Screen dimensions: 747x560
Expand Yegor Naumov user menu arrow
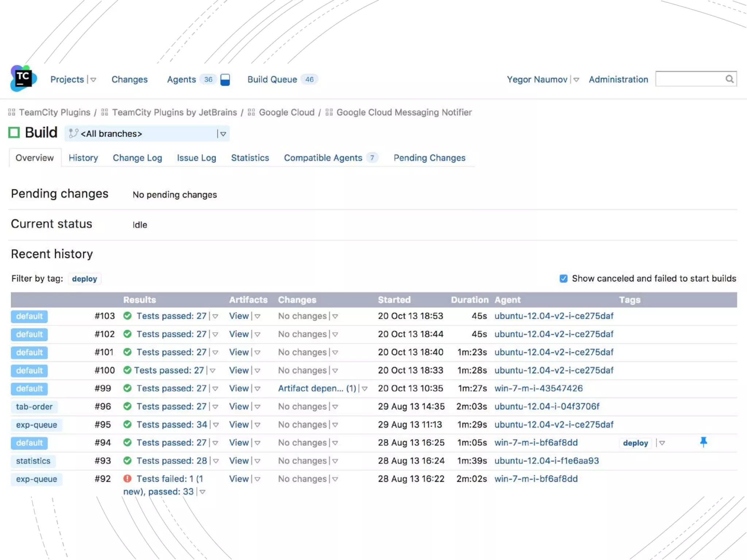pyautogui.click(x=576, y=80)
